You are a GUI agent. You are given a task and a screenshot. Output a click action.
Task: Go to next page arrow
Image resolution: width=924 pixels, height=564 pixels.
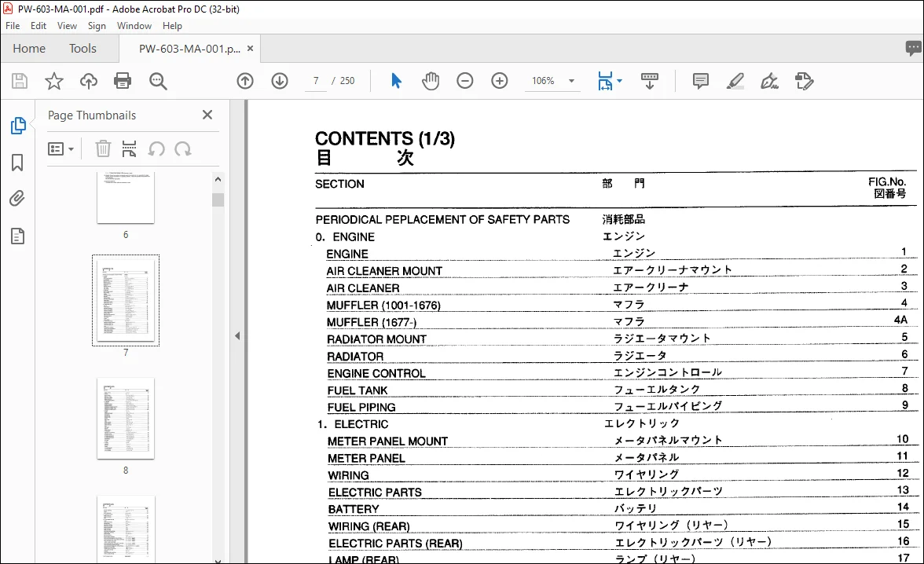tap(280, 81)
